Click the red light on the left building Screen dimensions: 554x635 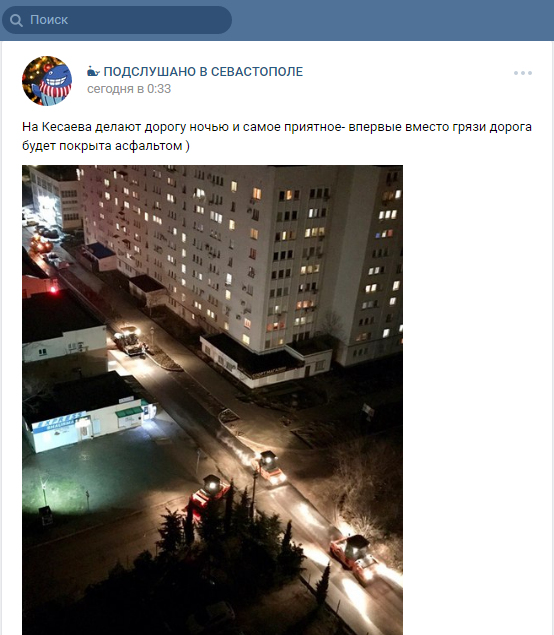pyautogui.click(x=53, y=289)
